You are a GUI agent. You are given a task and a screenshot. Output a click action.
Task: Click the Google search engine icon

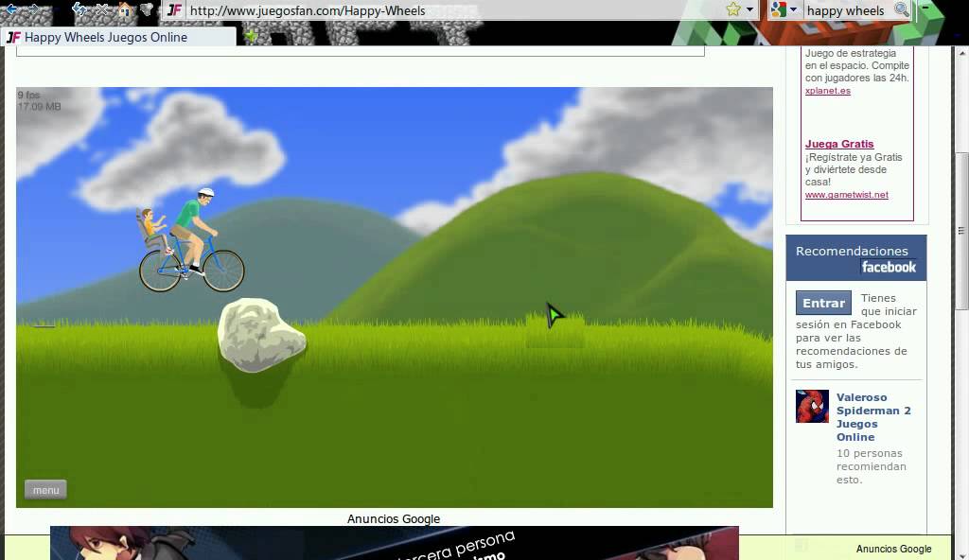(x=779, y=9)
